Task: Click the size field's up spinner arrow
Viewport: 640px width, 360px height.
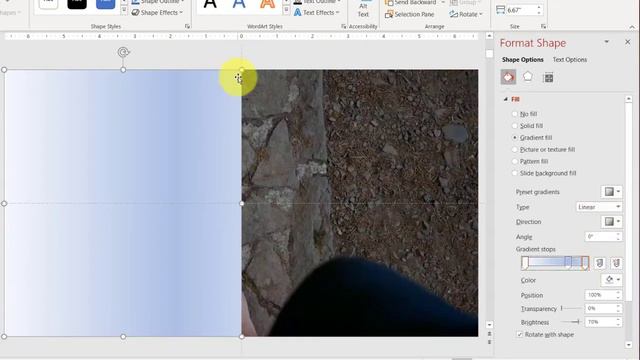Action: tap(539, 7)
